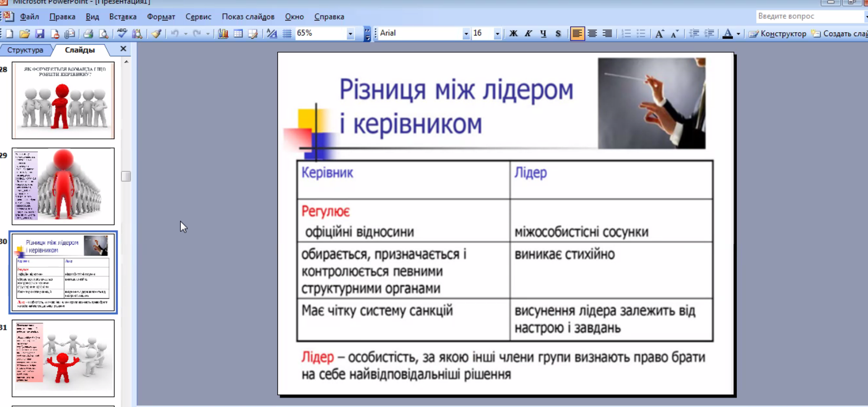The height and width of the screenshot is (407, 868).
Task: Activate the Format Painter brush
Action: 156,34
